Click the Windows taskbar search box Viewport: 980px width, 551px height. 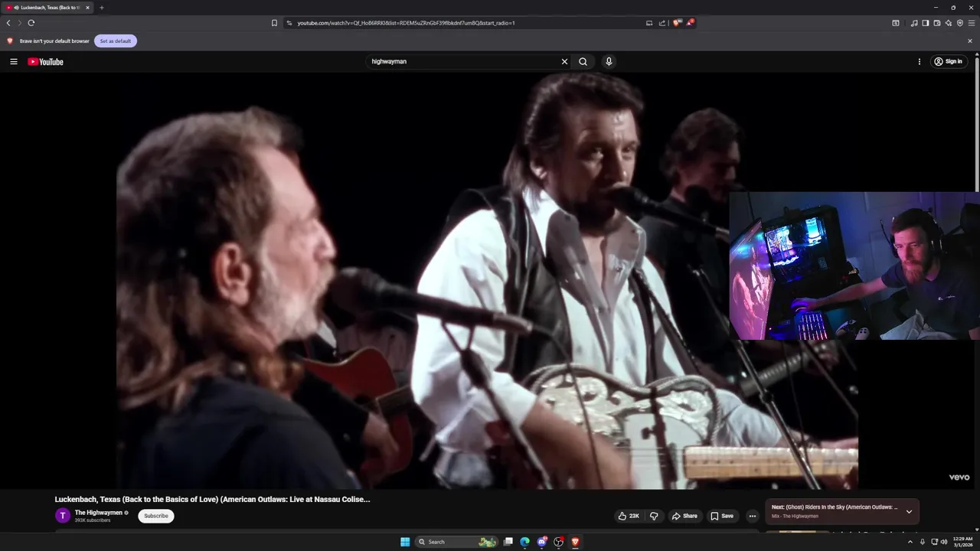[456, 542]
